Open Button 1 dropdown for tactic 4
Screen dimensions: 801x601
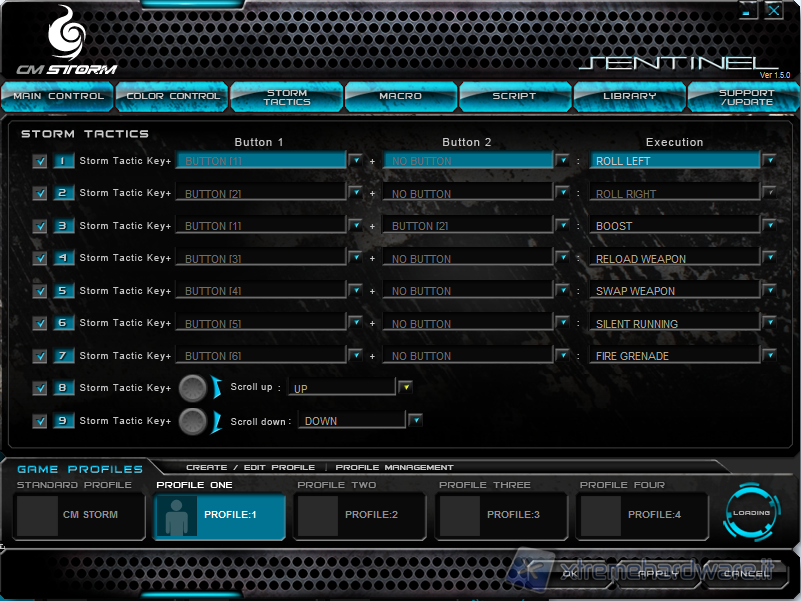pos(355,258)
